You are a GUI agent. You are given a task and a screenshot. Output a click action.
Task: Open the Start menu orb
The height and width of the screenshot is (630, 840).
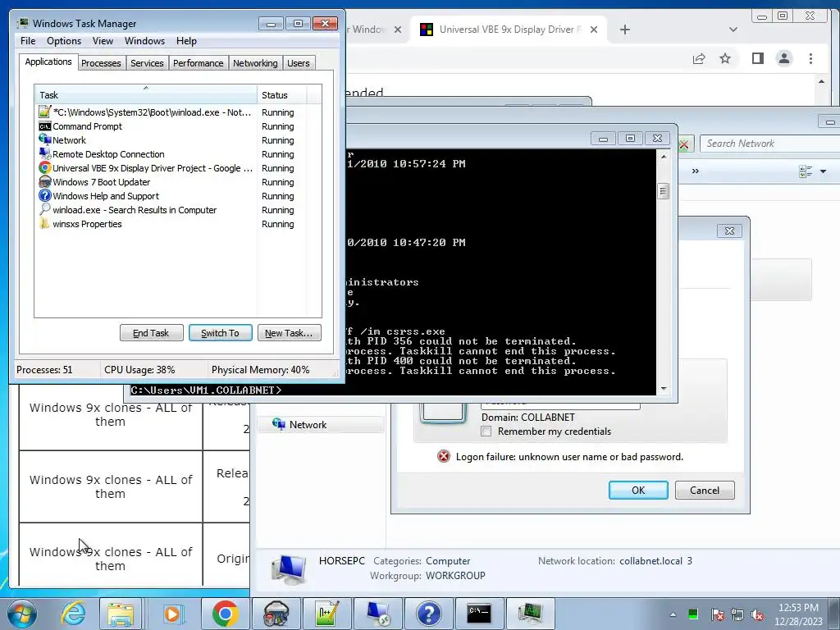click(x=21, y=614)
